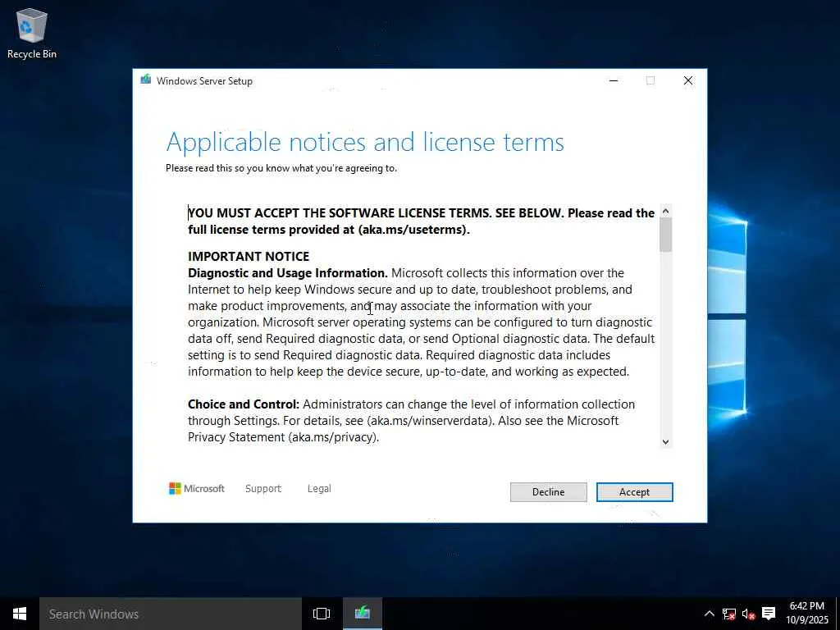840x630 pixels.
Task: Close the Windows Server Setup window
Action: [688, 80]
